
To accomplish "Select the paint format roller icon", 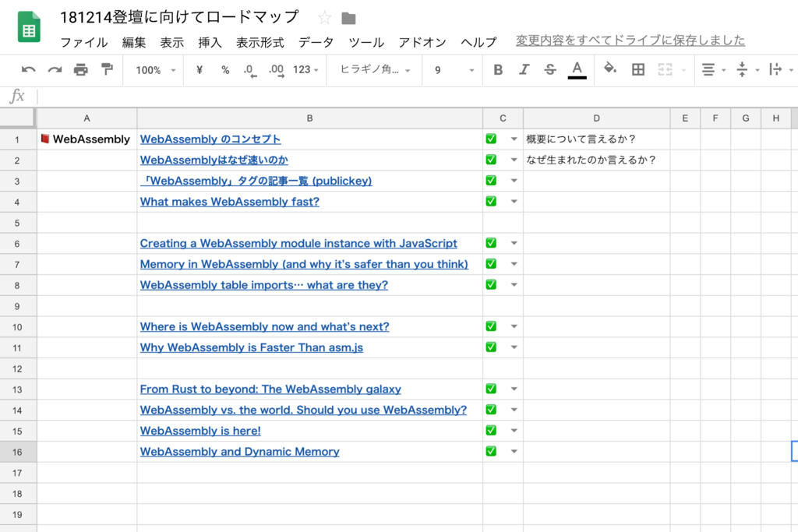I will (107, 69).
